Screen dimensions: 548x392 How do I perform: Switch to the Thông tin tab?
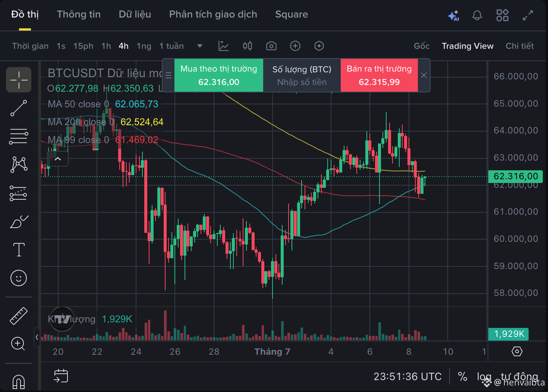point(79,15)
